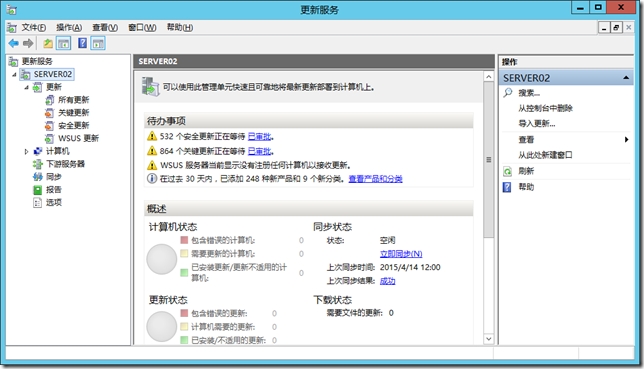Click the info icon beside 30-day notice
Screen dimensions: 644x369
[x=152, y=179]
